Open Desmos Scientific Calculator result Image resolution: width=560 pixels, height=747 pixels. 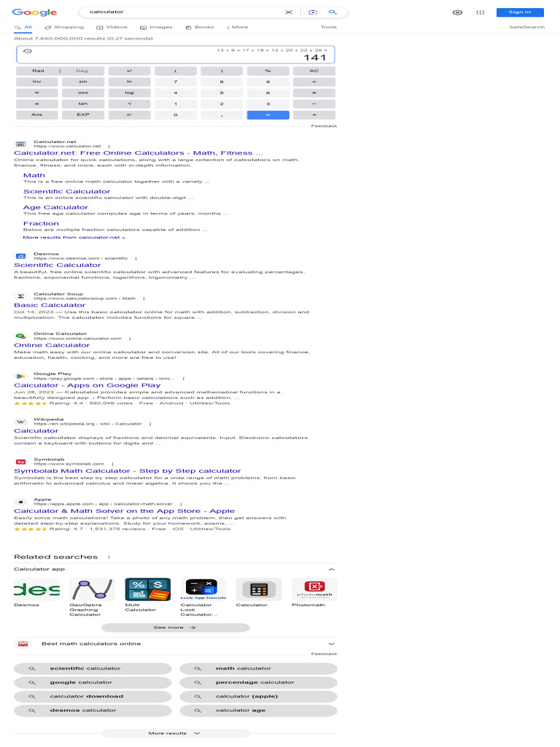(x=57, y=266)
